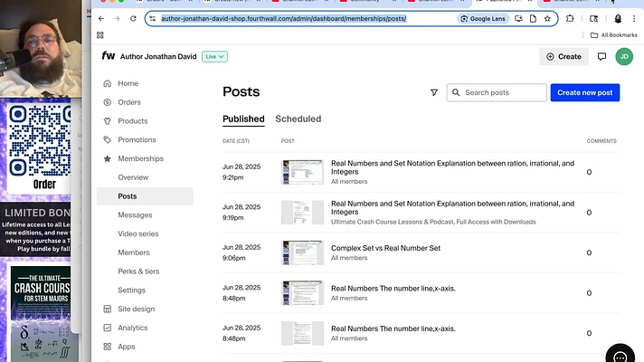This screenshot has height=362, width=644.
Task: Open Memberships Settings in sidebar
Action: 131,291
